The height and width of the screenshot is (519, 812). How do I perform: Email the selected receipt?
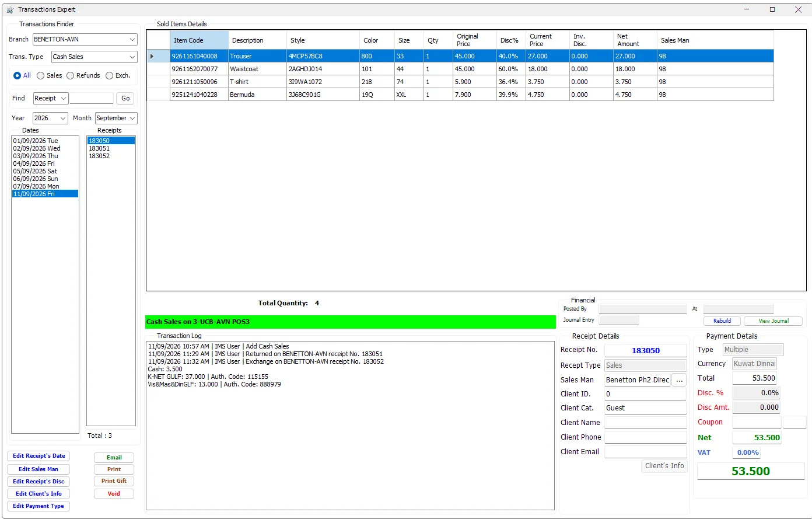tap(114, 458)
